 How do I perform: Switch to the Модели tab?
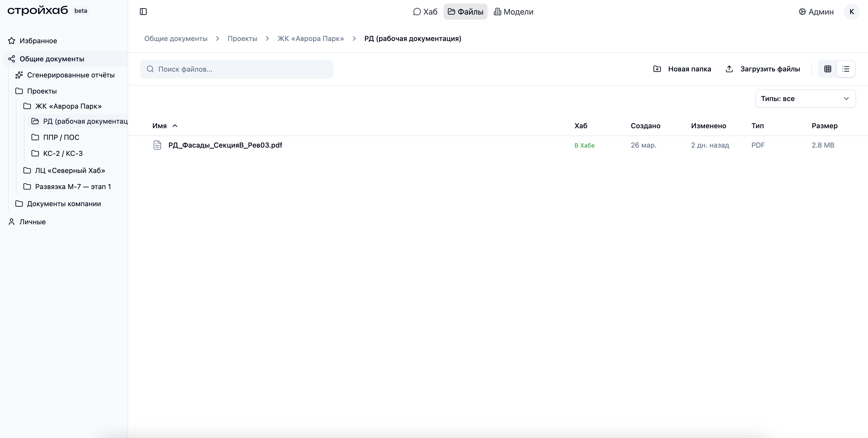click(x=513, y=12)
